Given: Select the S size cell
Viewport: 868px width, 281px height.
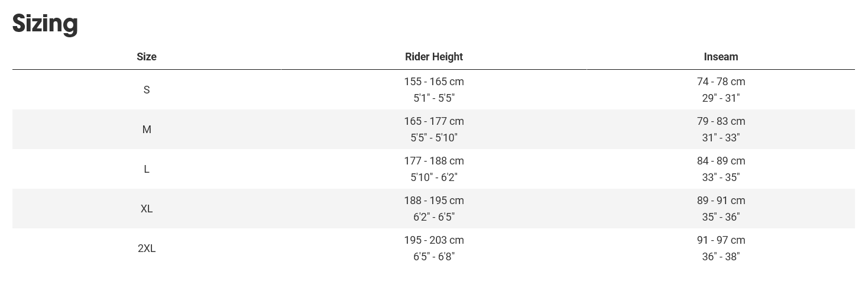Looking at the screenshot, I should point(147,90).
